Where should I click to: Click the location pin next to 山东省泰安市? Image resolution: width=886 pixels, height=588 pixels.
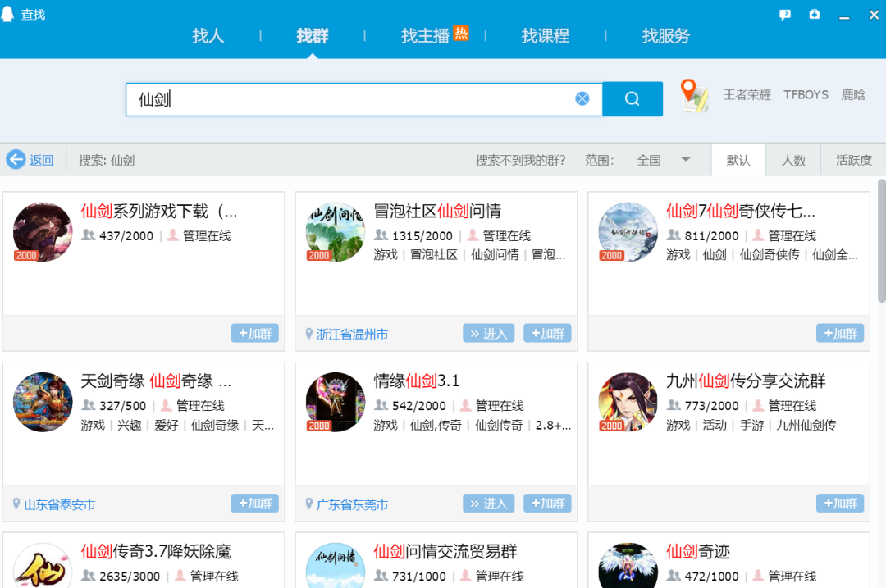pyautogui.click(x=16, y=504)
